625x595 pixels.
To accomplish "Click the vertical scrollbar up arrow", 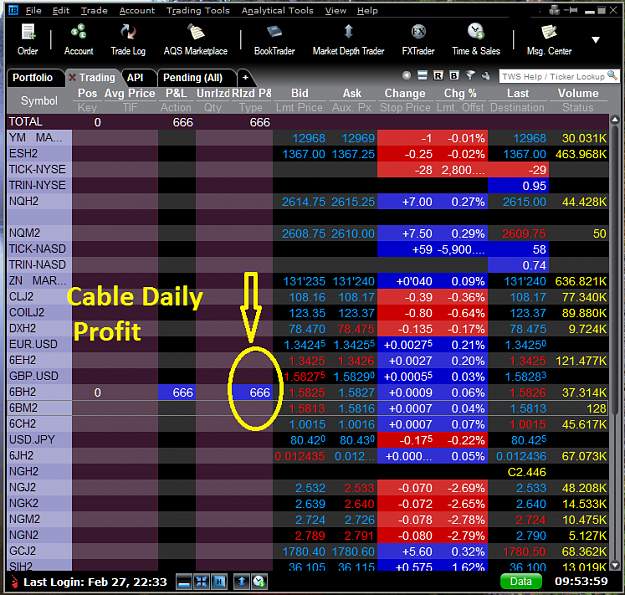I will click(x=615, y=119).
